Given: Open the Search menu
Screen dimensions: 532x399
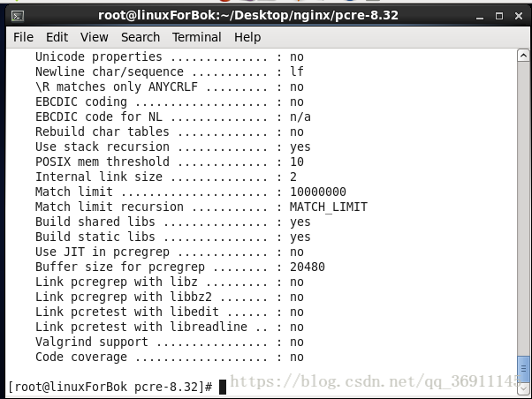Looking at the screenshot, I should (141, 37).
